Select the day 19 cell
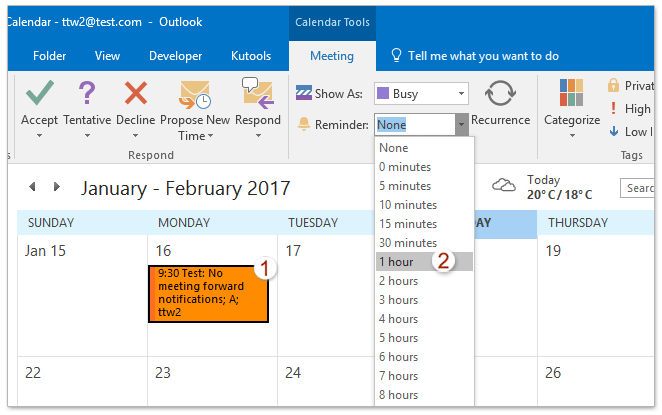 tap(596, 296)
